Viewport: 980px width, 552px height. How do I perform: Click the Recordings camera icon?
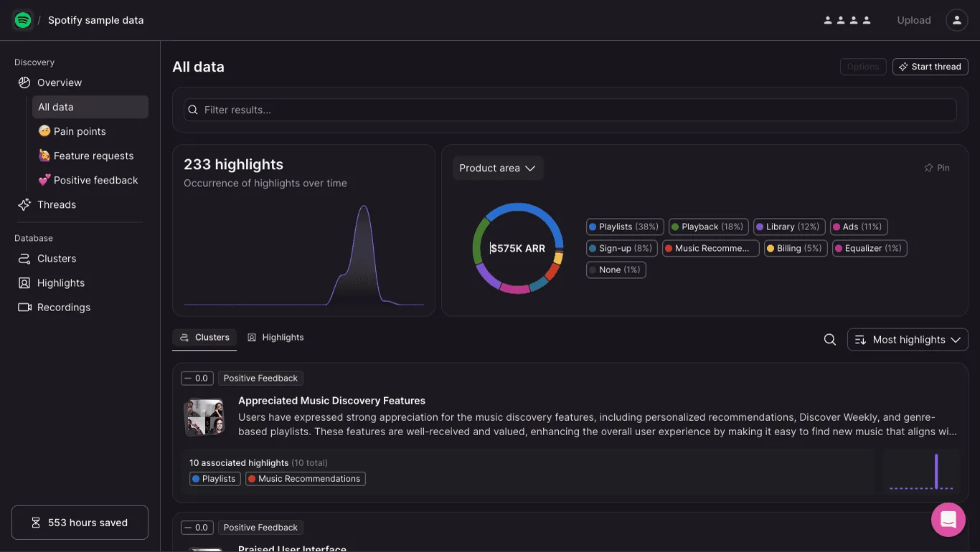coord(24,307)
